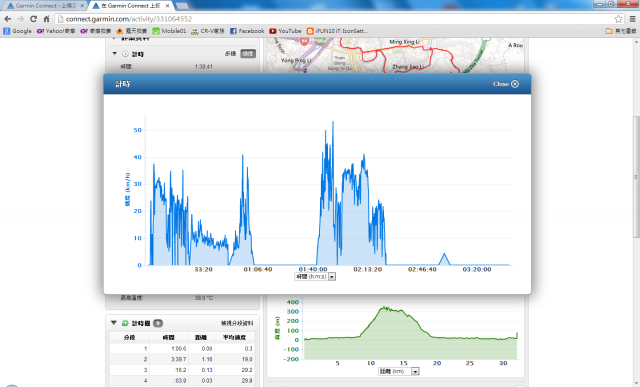Close the speed chart popup

tap(506, 84)
